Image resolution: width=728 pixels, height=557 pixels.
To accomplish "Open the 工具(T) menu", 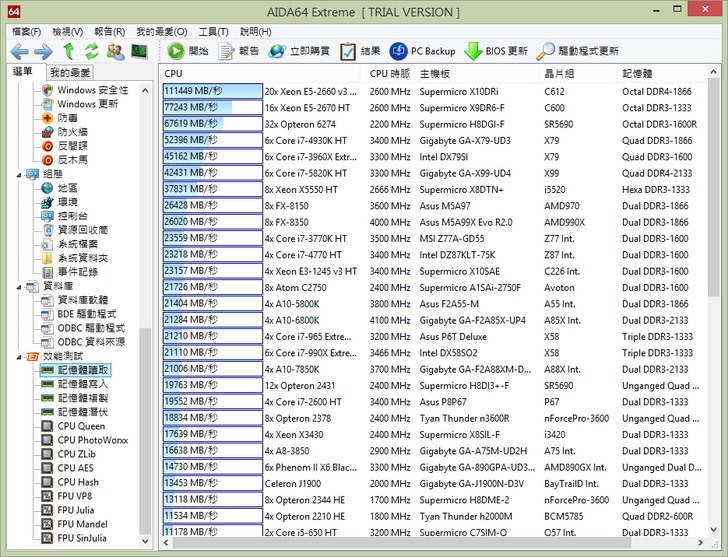I will (213, 31).
